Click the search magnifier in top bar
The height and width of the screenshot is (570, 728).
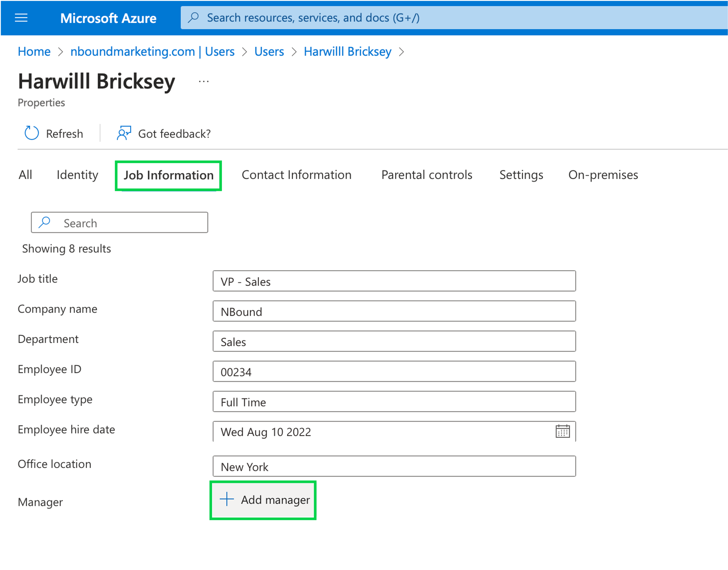pos(193,18)
